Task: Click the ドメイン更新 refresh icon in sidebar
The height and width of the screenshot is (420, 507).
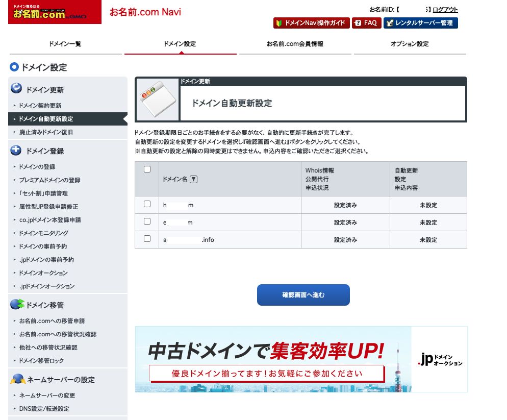Action: [x=16, y=88]
